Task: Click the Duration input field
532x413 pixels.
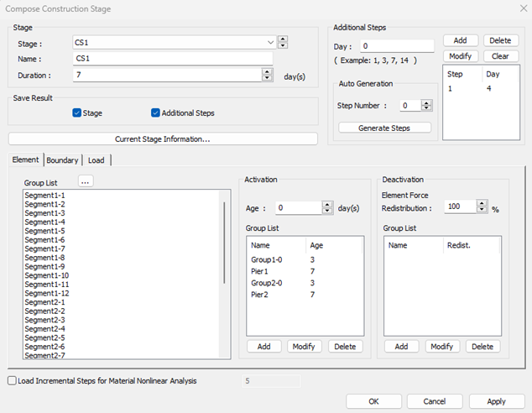Action: [167, 75]
